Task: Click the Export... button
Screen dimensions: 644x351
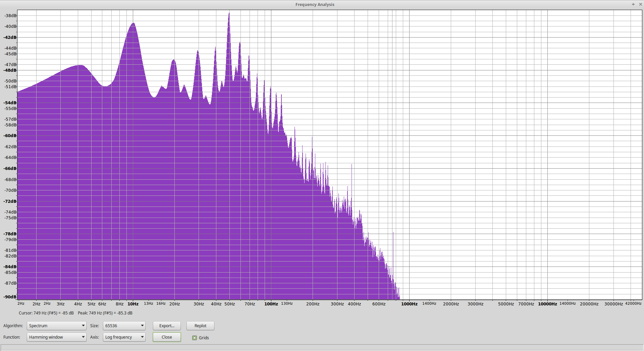Action: click(167, 326)
